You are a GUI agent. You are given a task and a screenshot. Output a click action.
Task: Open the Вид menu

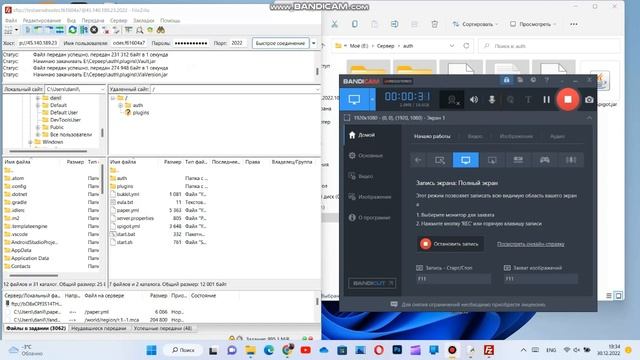click(x=71, y=20)
